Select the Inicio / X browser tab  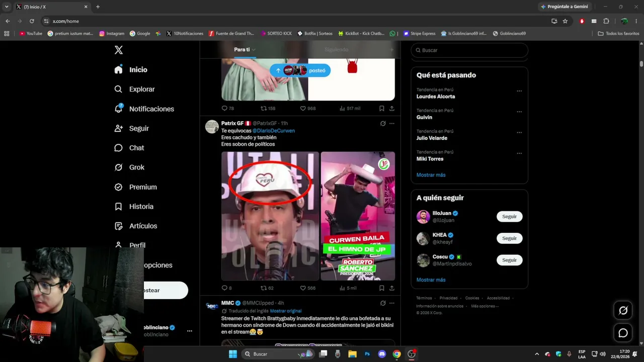click(52, 7)
